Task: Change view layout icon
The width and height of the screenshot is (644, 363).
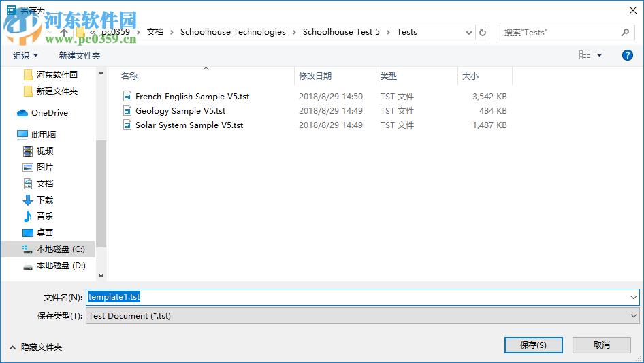Action: (585, 54)
